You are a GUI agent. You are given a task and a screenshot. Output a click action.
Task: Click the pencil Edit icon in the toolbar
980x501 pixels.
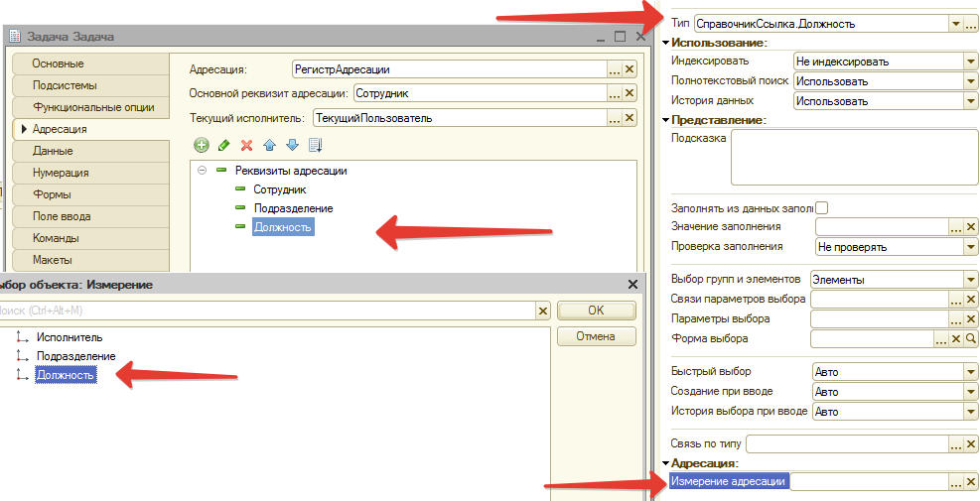point(223,146)
